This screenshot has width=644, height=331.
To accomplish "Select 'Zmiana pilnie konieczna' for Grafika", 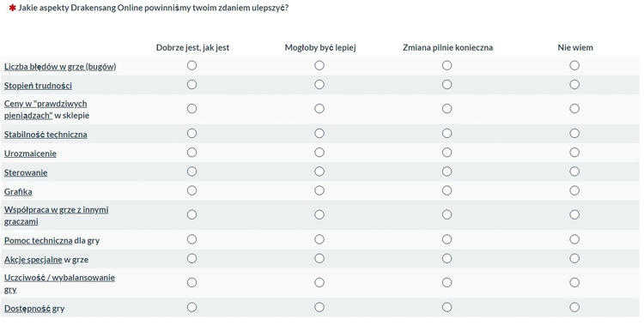I will coord(447,190).
